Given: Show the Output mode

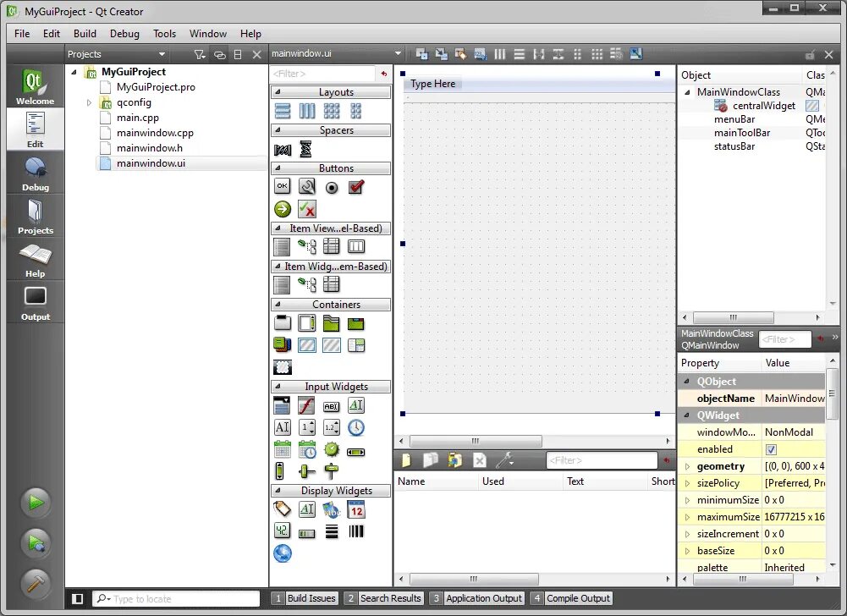Looking at the screenshot, I should coord(35,303).
